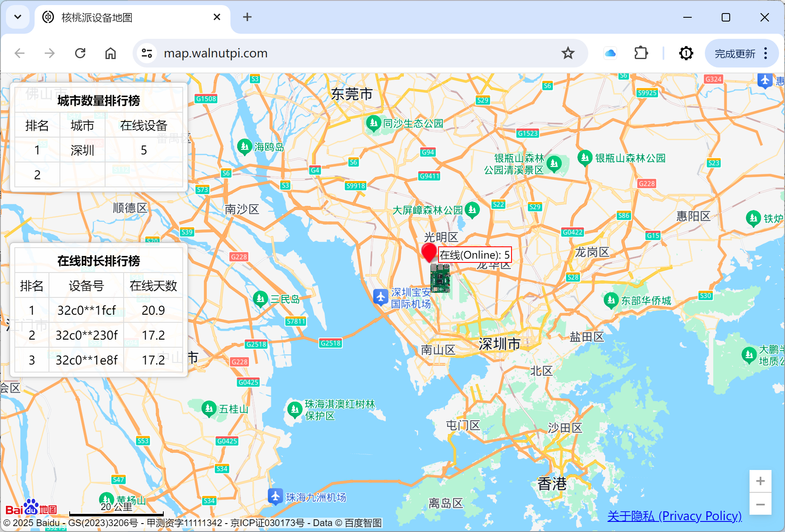Click the 在线时长排行榜 table title

point(99,261)
